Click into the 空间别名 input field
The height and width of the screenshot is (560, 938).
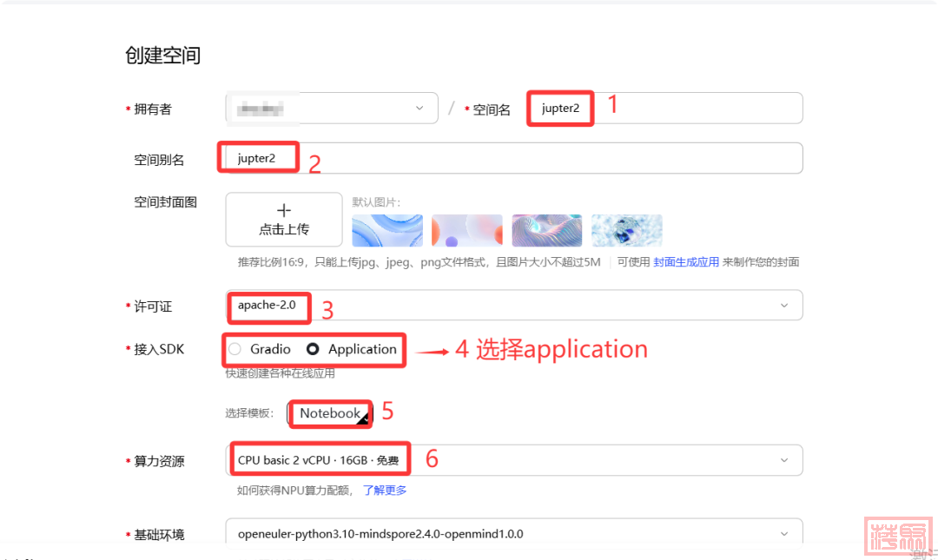click(x=512, y=159)
